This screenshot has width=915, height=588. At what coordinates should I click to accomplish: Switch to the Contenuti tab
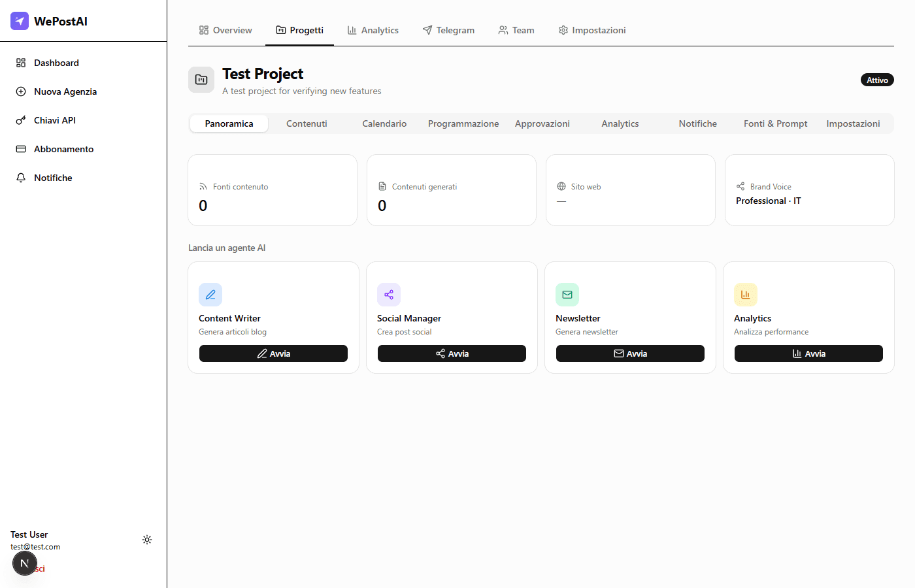pos(307,123)
